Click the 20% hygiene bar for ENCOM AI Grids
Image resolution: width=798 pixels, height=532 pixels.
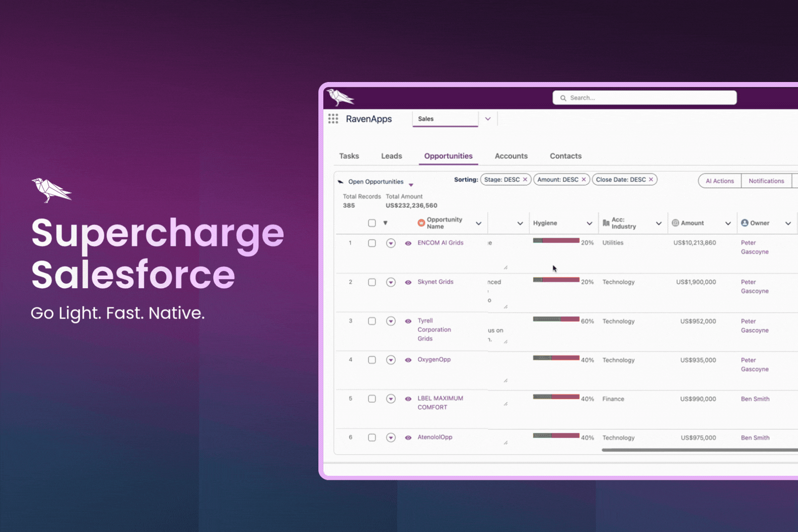click(x=556, y=241)
